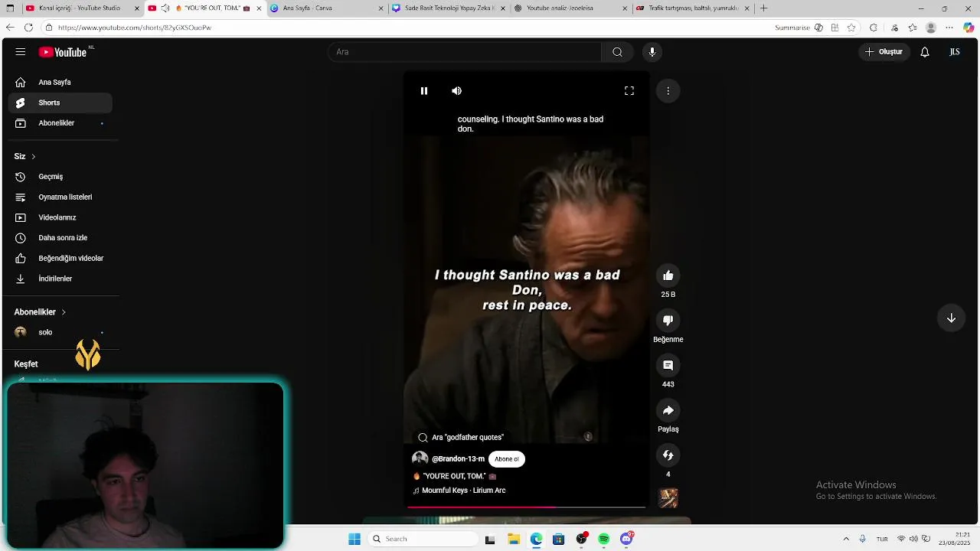Open Mournful Keys · Lirium Arc sound
Screen dimensions: 980x551
(459, 491)
